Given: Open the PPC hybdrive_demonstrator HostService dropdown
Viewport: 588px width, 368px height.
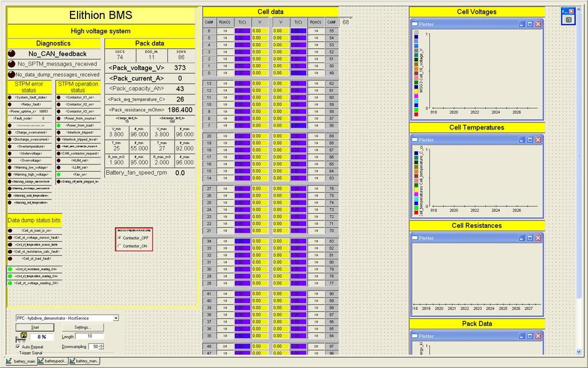Looking at the screenshot, I should [116, 318].
